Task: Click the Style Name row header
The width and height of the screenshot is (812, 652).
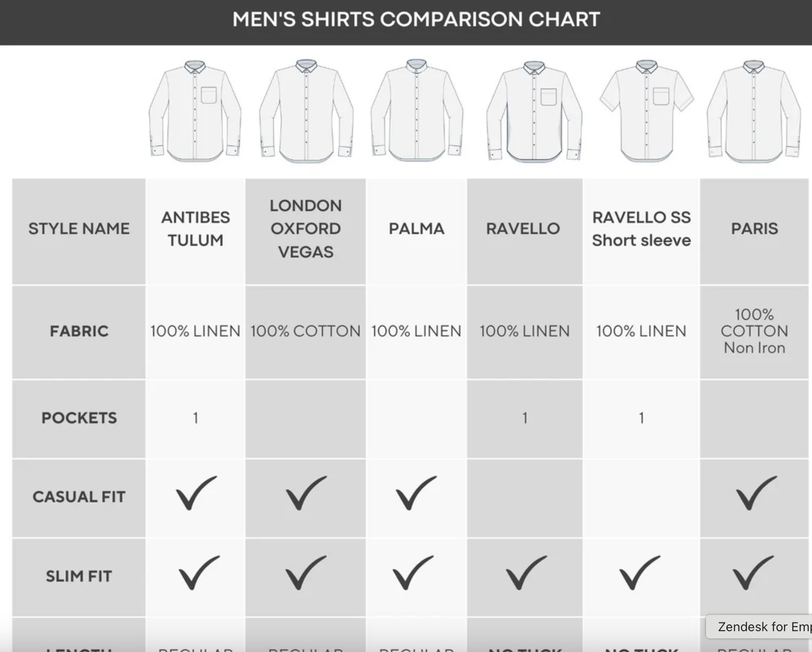Action: 79,229
